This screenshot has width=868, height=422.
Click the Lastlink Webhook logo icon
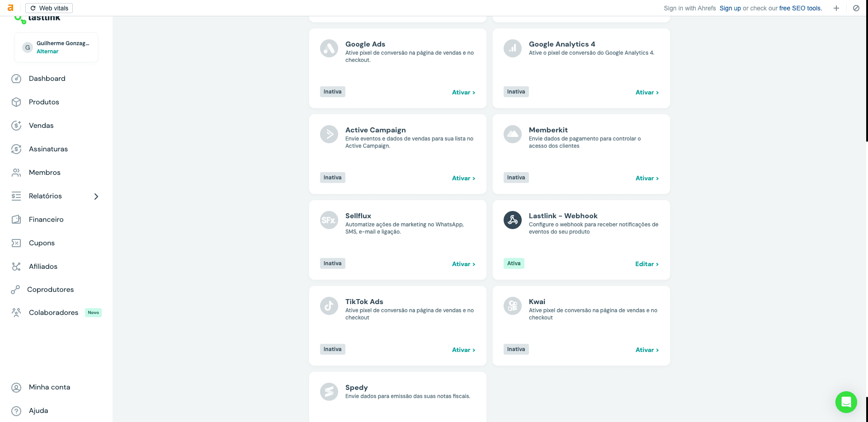[513, 220]
